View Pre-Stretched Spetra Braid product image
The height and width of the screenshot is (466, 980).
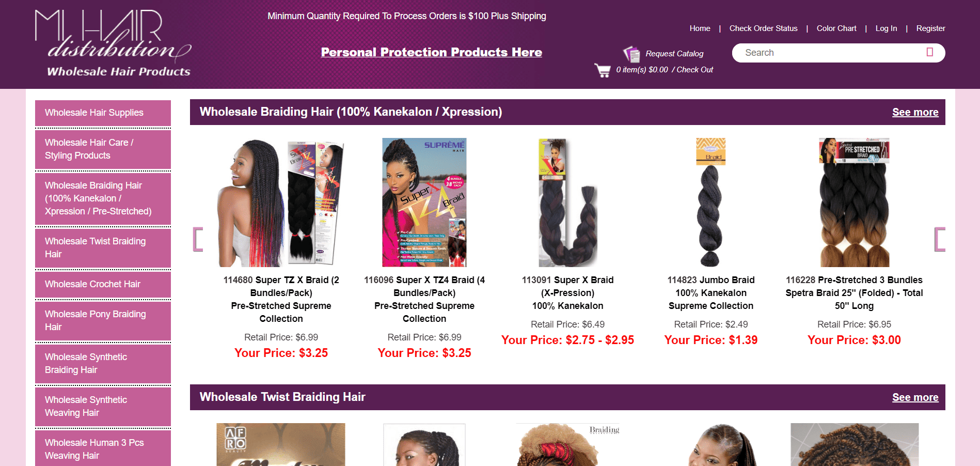[x=855, y=203]
